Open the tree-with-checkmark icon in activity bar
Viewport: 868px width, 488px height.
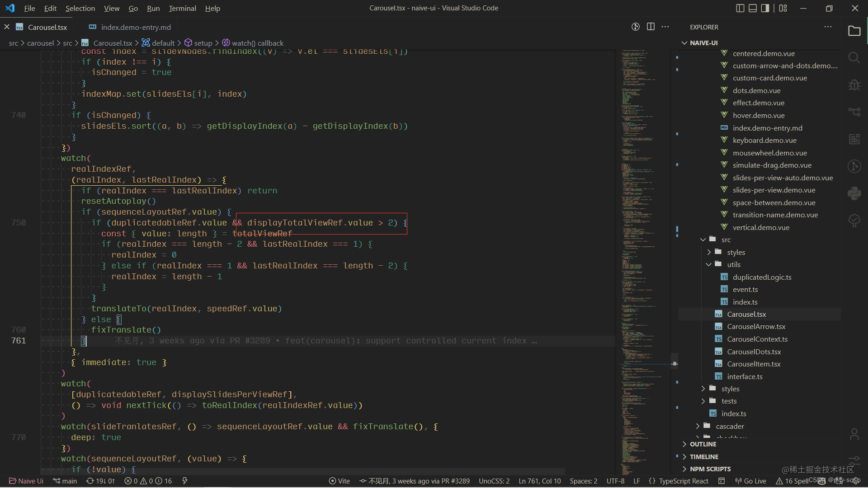[854, 221]
